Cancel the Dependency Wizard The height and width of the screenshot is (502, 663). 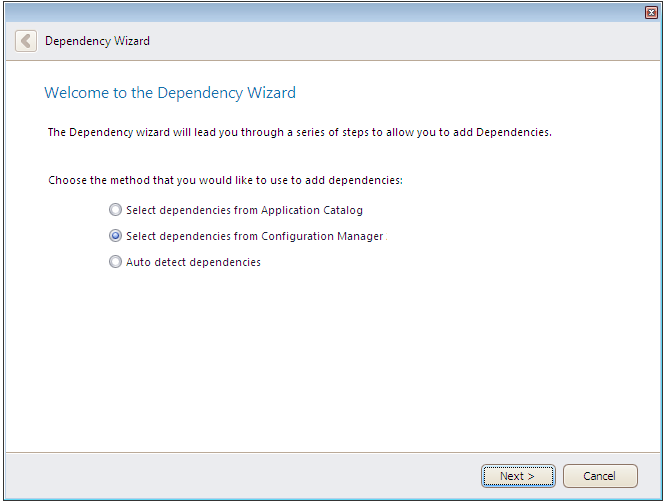[600, 476]
